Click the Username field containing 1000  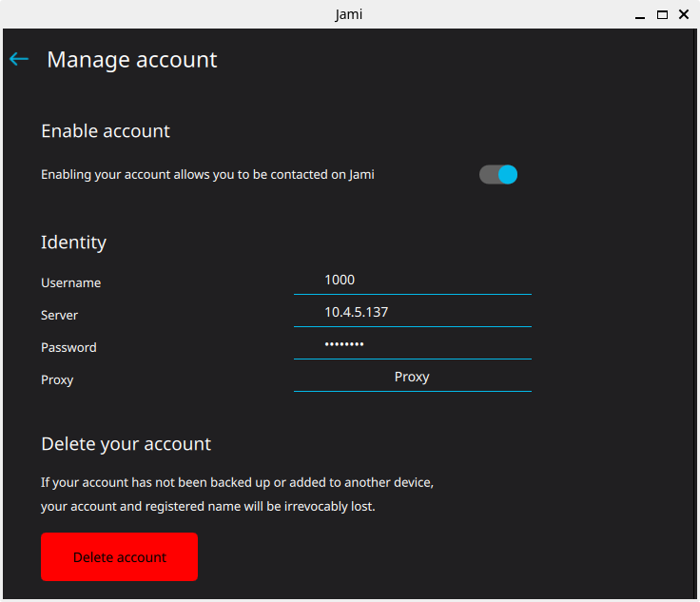pyautogui.click(x=412, y=280)
